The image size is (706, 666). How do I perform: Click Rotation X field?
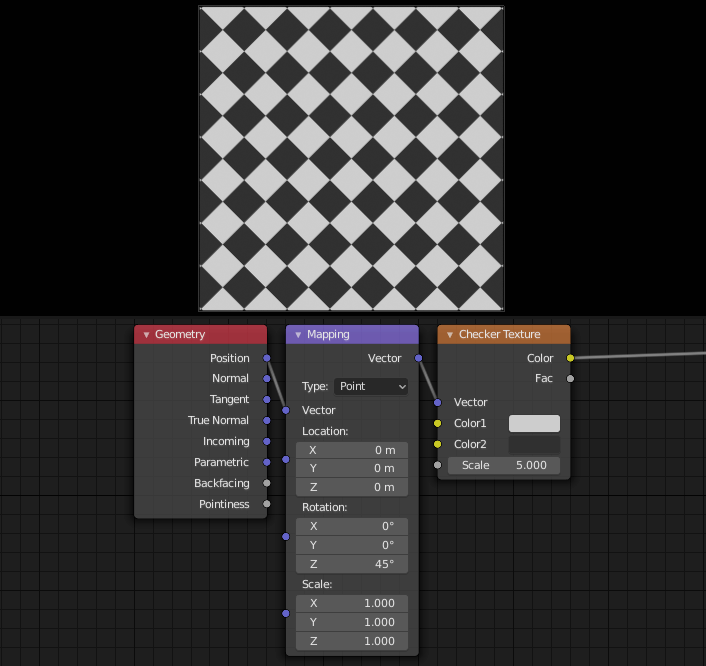(x=352, y=526)
